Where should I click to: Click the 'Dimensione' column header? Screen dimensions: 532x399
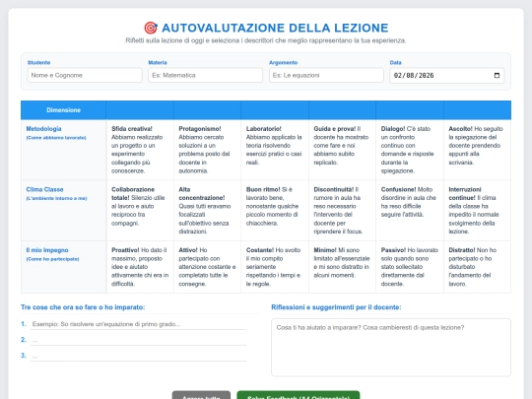coord(63,110)
